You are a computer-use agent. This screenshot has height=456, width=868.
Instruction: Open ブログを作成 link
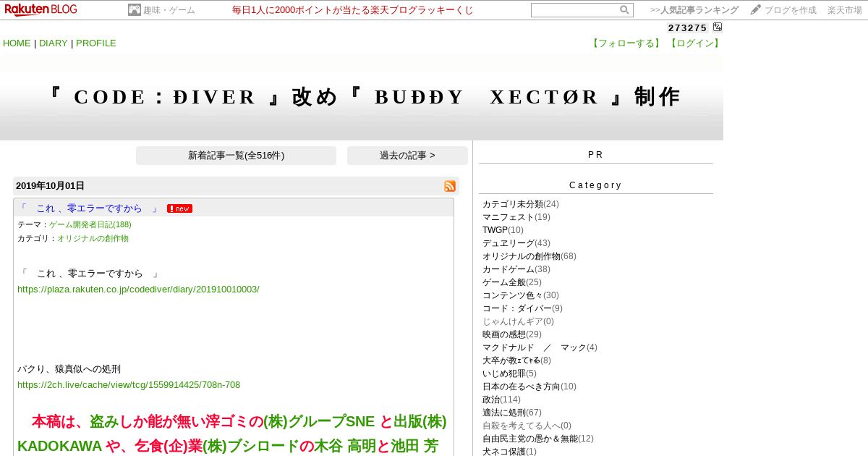pos(791,10)
